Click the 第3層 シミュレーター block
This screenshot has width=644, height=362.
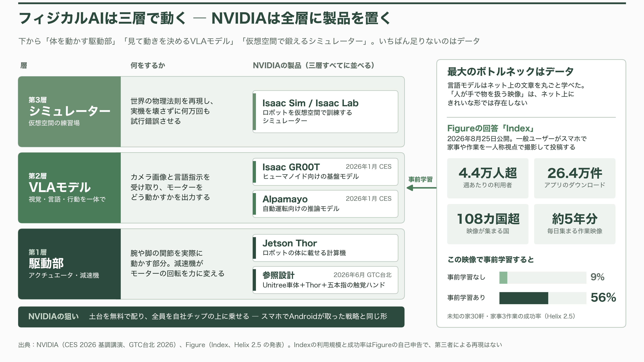click(69, 112)
